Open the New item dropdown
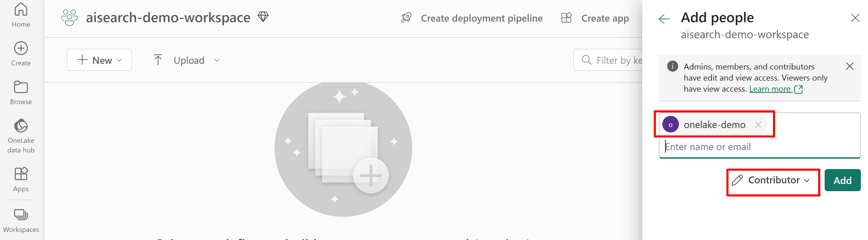The height and width of the screenshot is (240, 868). click(x=99, y=60)
